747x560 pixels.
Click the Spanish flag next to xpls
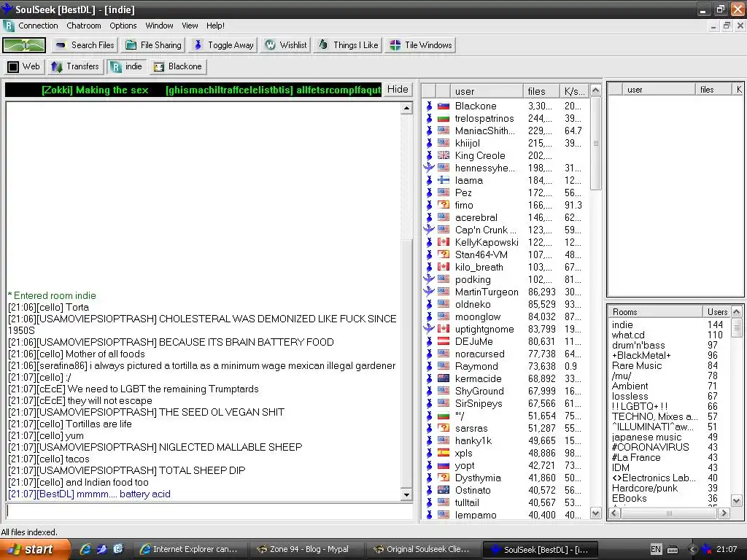point(444,453)
